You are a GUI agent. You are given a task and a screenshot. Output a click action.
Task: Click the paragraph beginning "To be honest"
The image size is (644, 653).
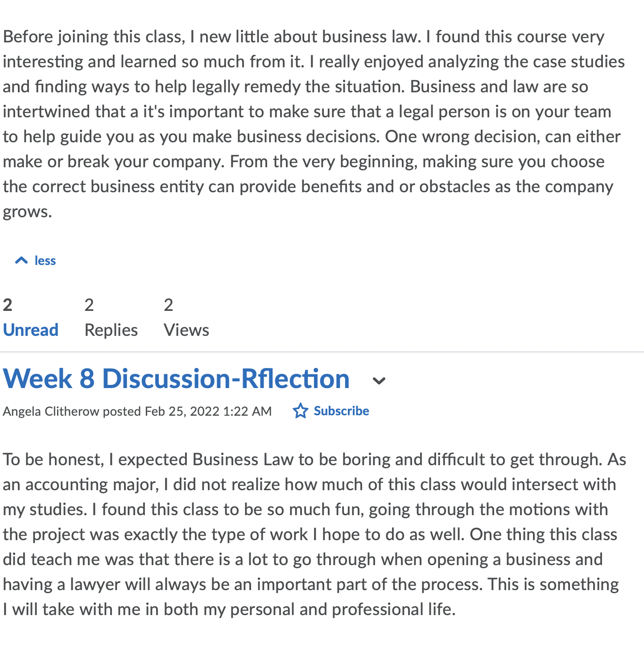pyautogui.click(x=314, y=534)
